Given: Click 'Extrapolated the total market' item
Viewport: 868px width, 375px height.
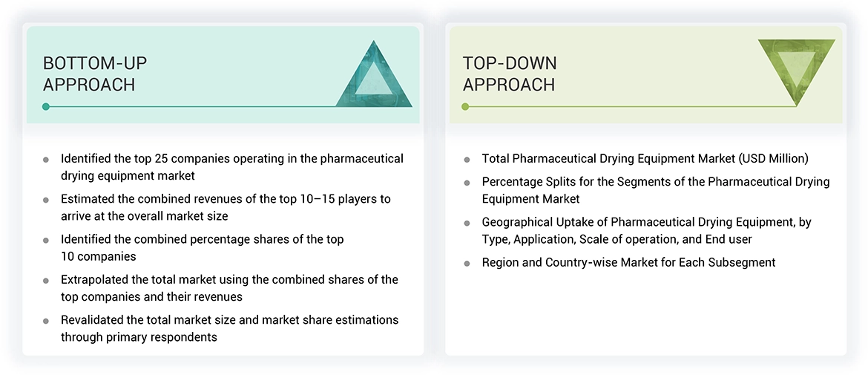Looking at the screenshot, I should pyautogui.click(x=228, y=287).
